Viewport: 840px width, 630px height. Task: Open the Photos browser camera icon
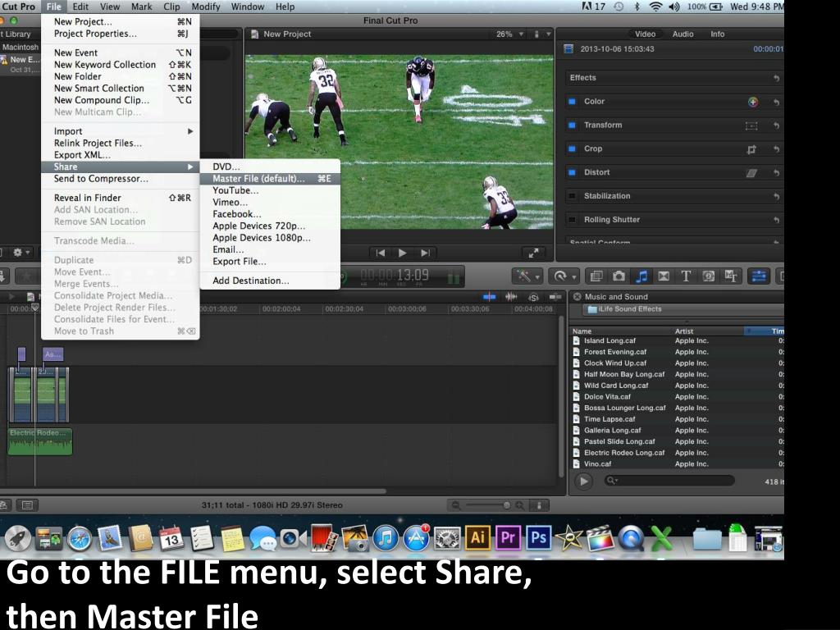(x=619, y=276)
